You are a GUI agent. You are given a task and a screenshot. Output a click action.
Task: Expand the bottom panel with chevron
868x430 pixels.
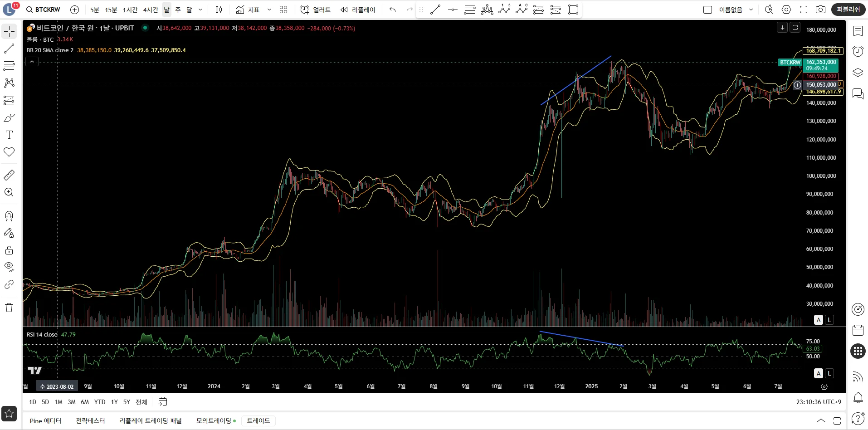[x=821, y=421]
